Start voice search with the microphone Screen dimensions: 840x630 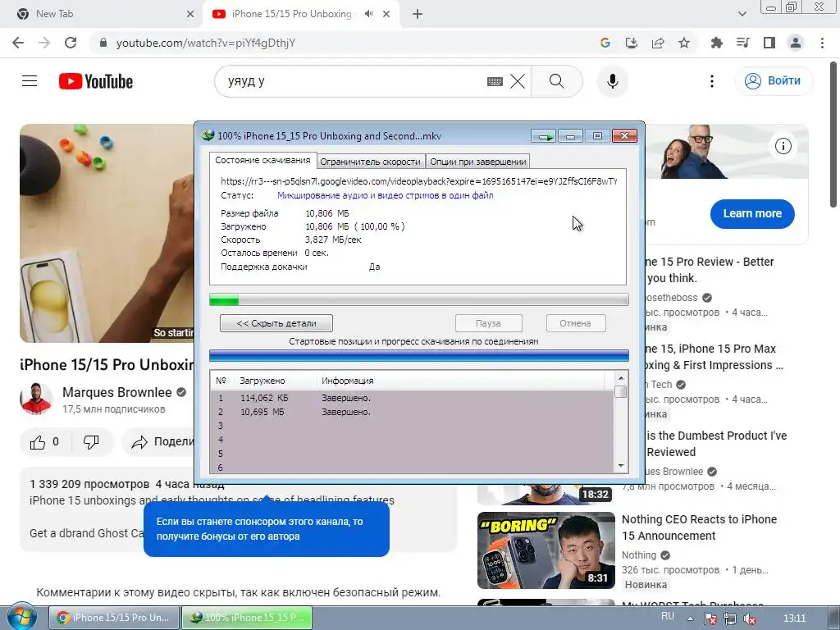[612, 81]
